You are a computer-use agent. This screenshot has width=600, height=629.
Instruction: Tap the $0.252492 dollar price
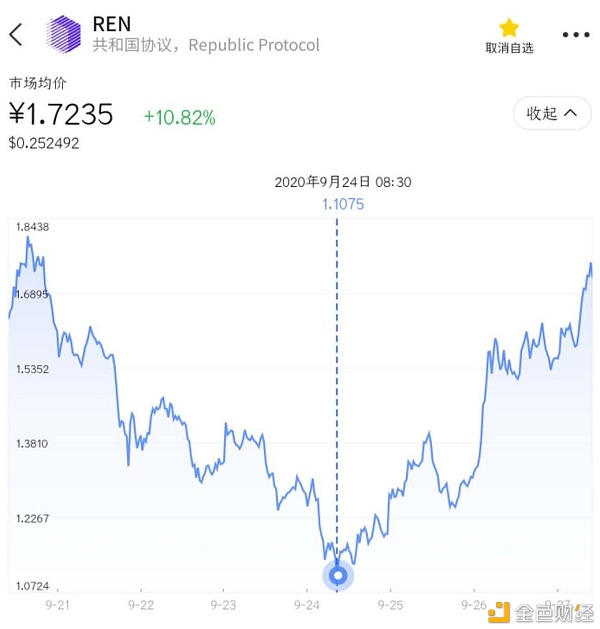[x=44, y=143]
